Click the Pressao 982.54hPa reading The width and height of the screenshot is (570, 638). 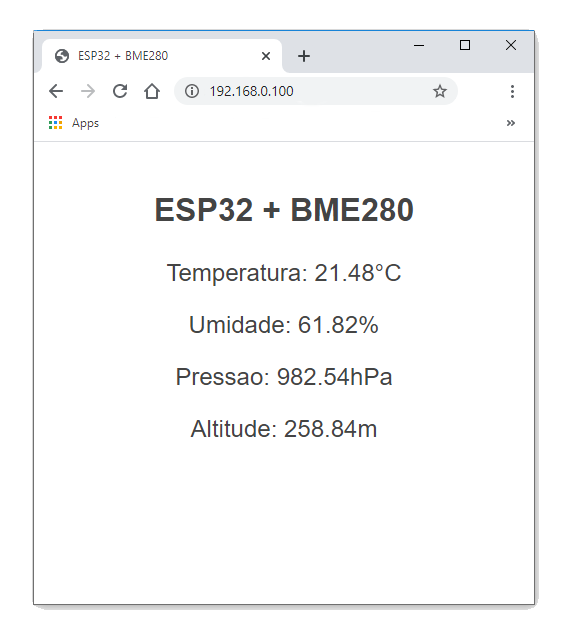(284, 377)
